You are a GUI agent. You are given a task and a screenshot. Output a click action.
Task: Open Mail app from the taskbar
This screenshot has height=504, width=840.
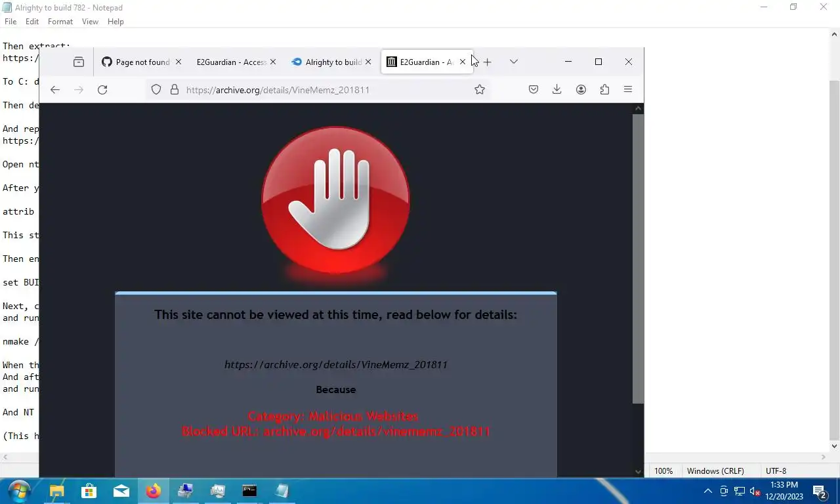click(x=121, y=491)
